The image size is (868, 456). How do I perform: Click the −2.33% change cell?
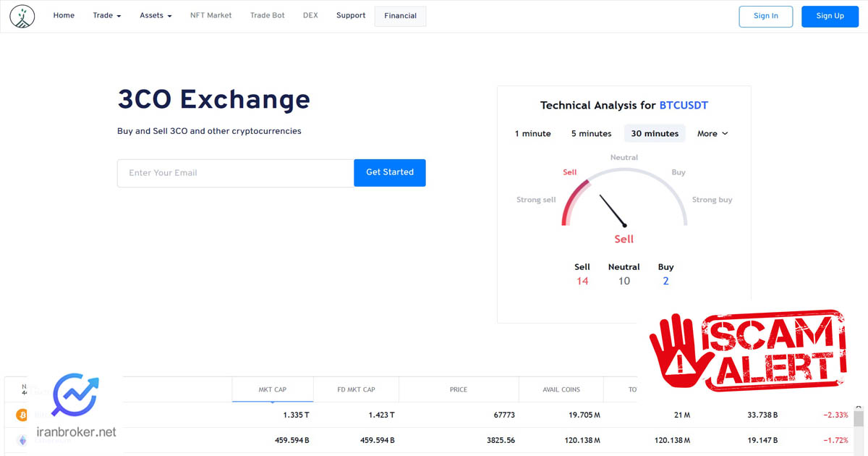835,415
